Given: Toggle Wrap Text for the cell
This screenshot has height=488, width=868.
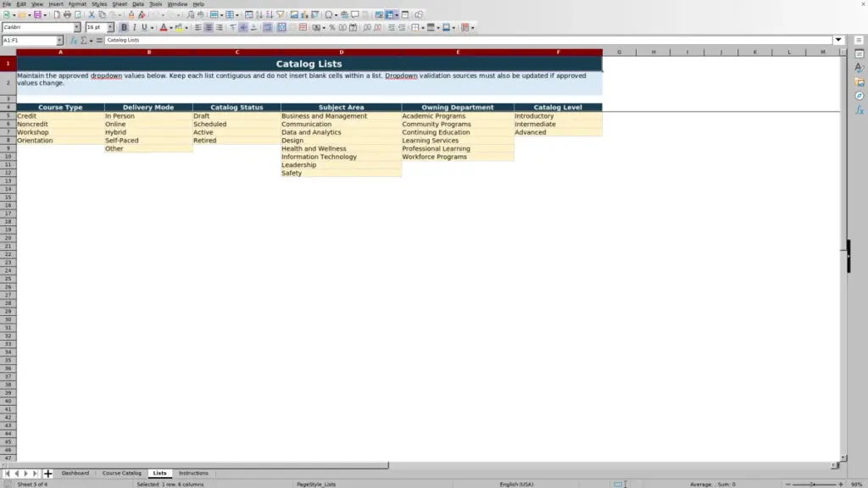Looking at the screenshot, I should point(268,28).
